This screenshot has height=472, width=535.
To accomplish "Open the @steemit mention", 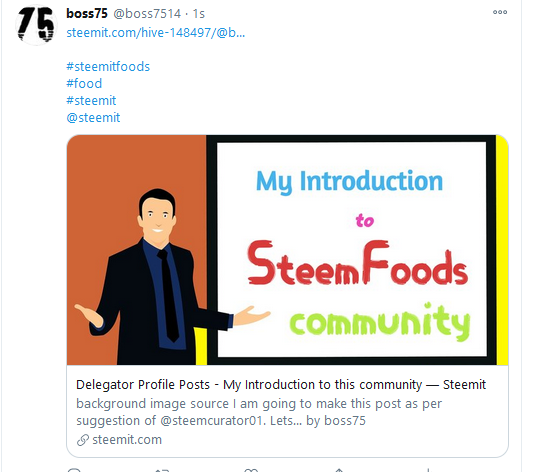I will 93,118.
